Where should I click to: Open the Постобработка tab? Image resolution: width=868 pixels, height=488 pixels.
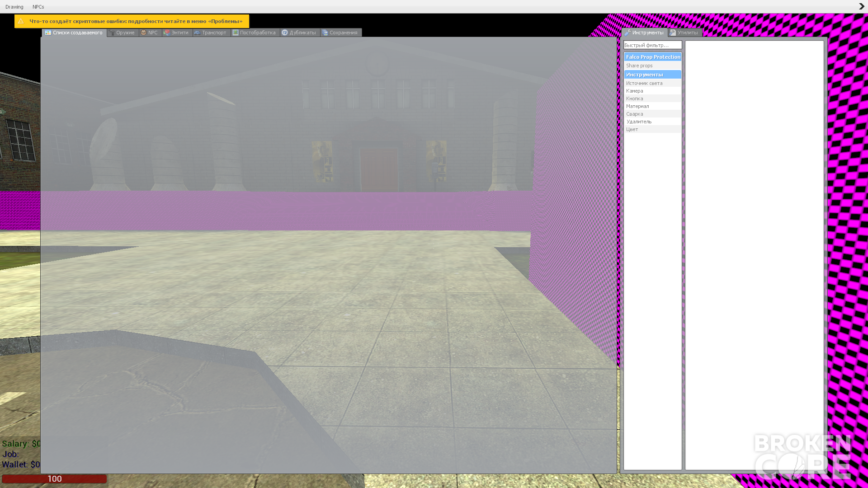tap(255, 33)
